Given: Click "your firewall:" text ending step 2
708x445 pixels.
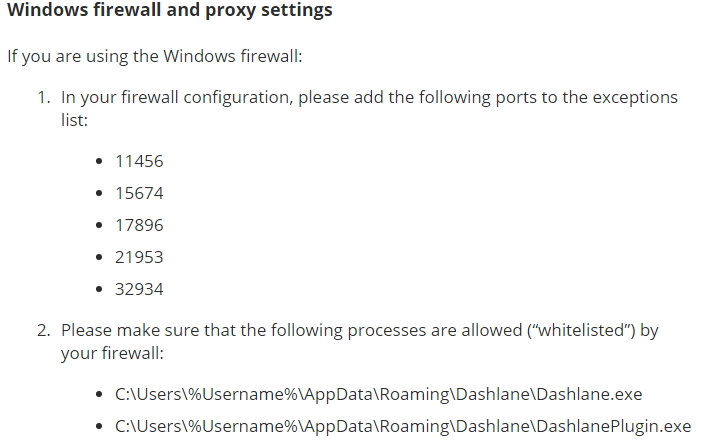Looking at the screenshot, I should [x=112, y=353].
